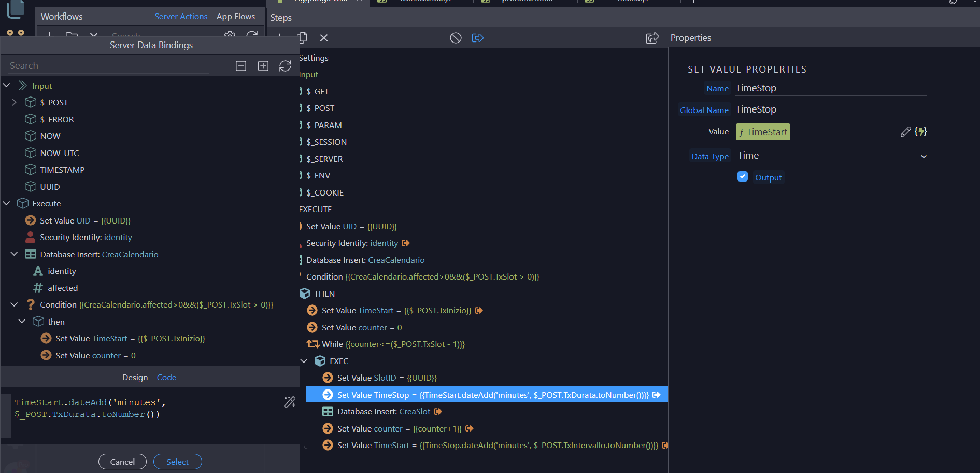The height and width of the screenshot is (473, 980).
Task: Select $_SESSION input in Steps panel
Action: click(326, 142)
